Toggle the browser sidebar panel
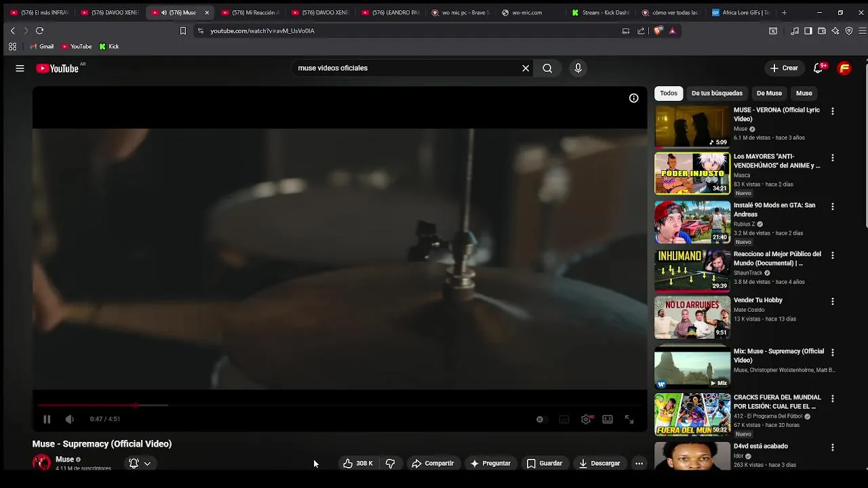Viewport: 868px width, 488px height. coord(808,30)
